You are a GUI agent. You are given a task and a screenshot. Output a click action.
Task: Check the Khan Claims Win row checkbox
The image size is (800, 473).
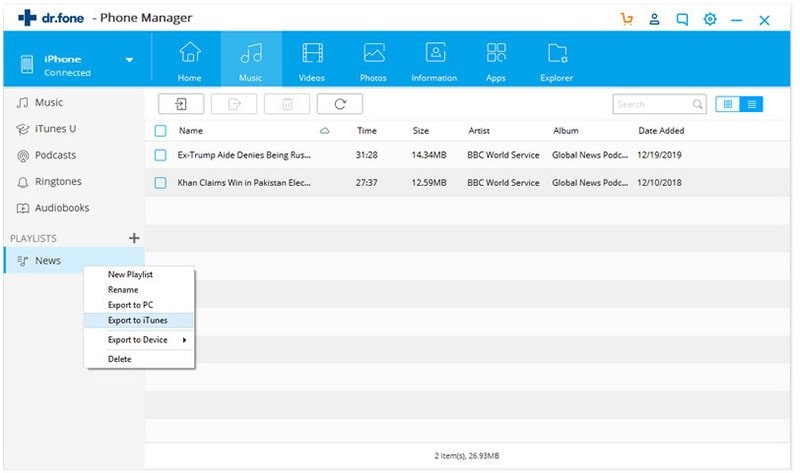tap(160, 183)
